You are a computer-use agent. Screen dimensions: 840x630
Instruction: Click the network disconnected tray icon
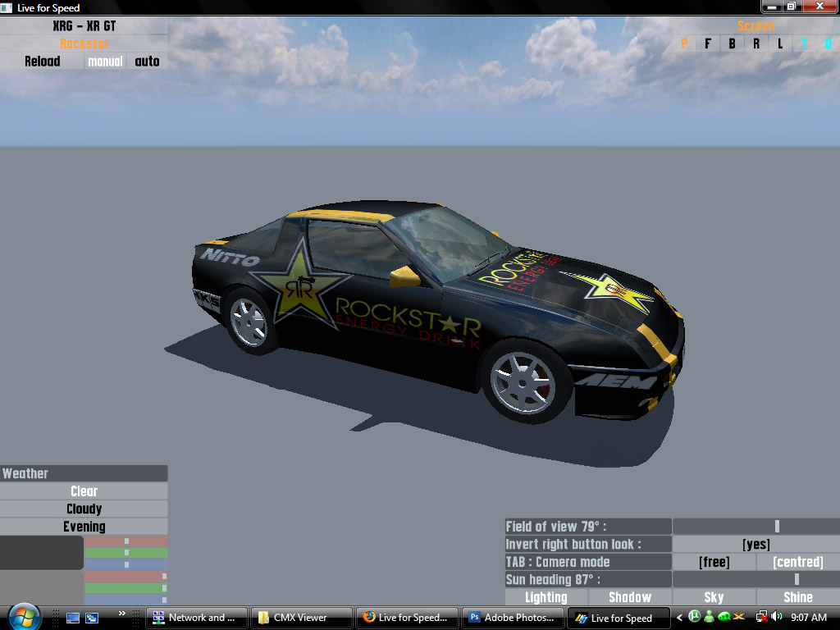click(x=761, y=617)
